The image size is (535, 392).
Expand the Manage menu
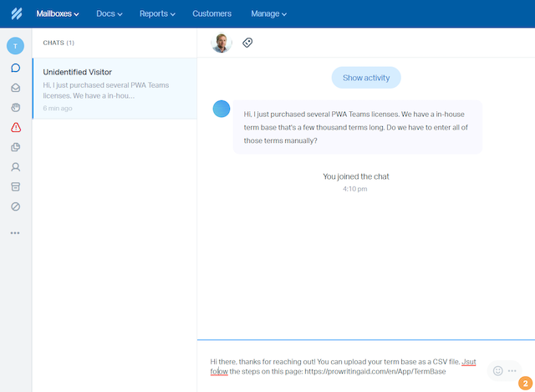pos(269,13)
